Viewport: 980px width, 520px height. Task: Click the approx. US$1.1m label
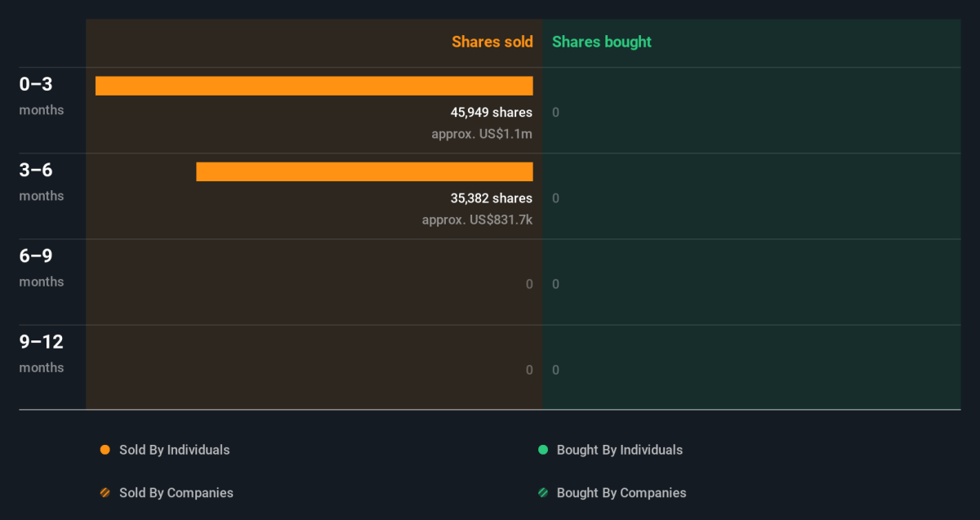482,134
